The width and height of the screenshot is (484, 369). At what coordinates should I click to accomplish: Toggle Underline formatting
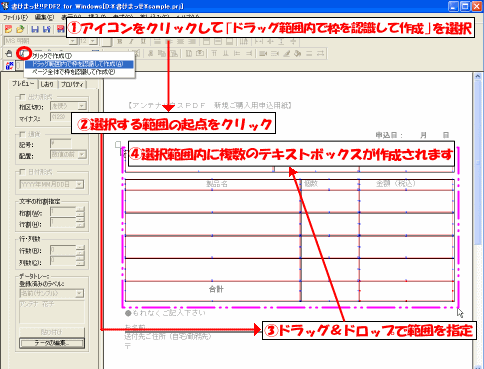pyautogui.click(x=143, y=41)
